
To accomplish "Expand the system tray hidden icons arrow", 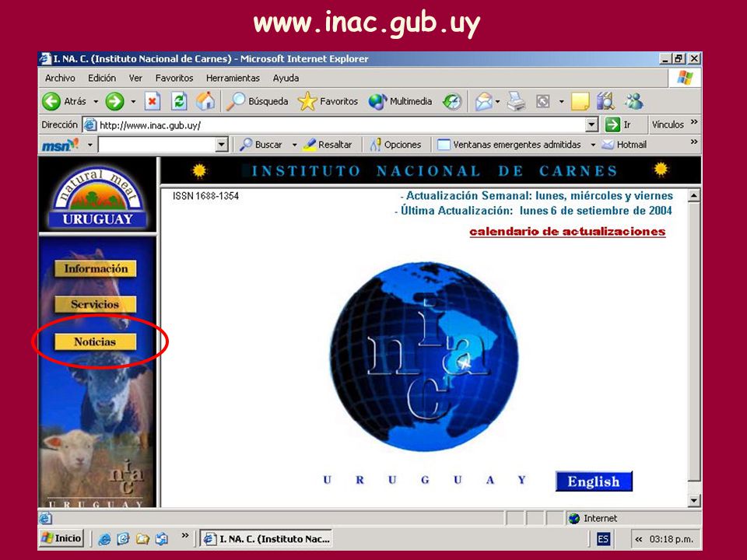I will 638,540.
